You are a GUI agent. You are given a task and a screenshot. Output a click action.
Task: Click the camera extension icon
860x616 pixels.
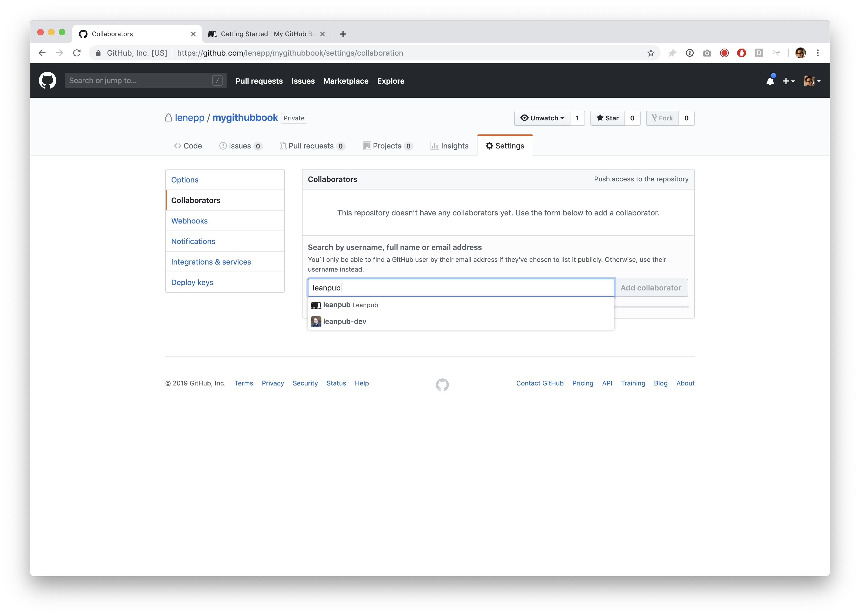(x=707, y=53)
